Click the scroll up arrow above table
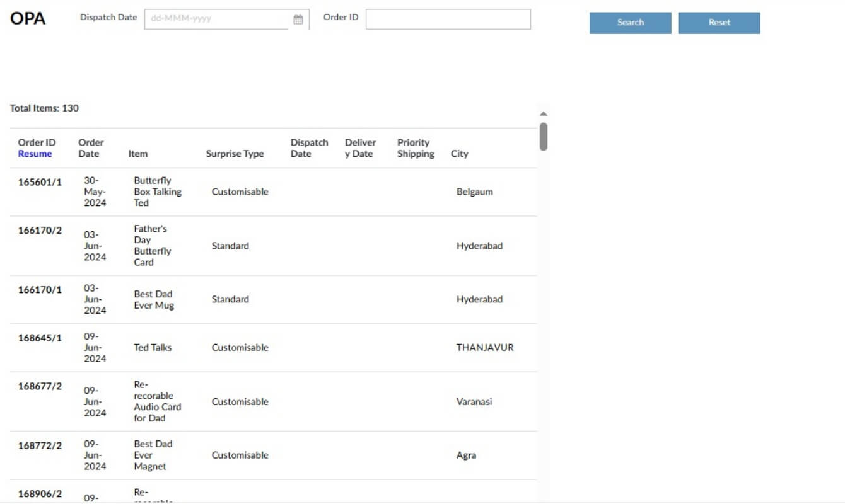The height and width of the screenshot is (504, 845). point(544,114)
